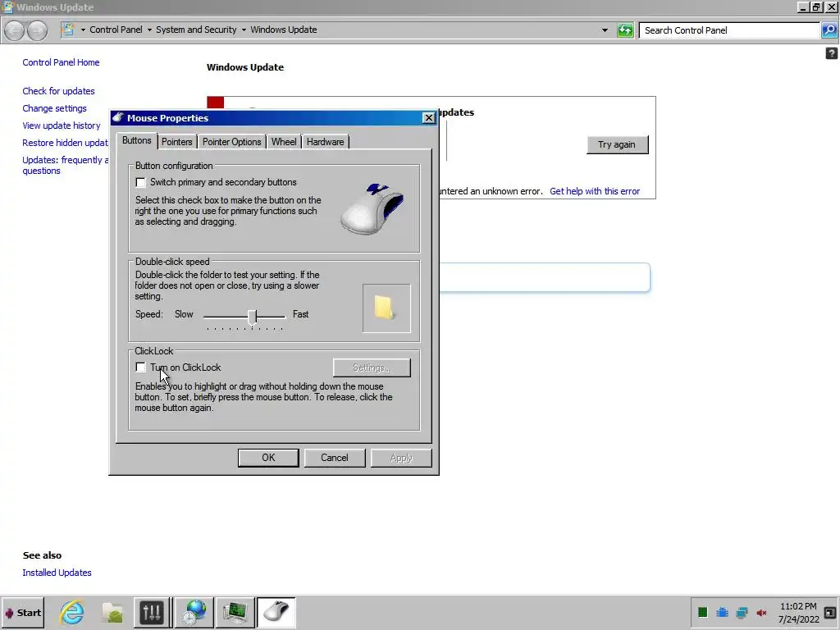Expand the dropdown arrow after Control Panel breadcrumb
The width and height of the screenshot is (840, 630).
coord(149,30)
